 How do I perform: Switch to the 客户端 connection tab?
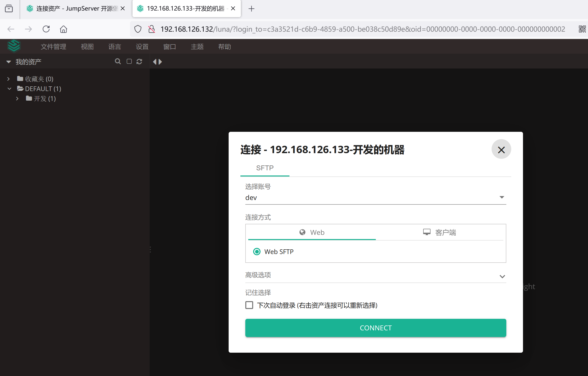tap(439, 232)
